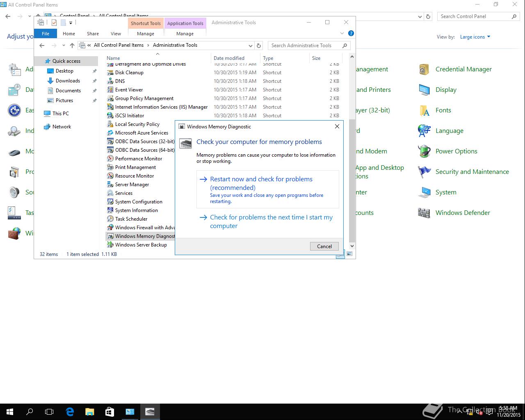This screenshot has width=525, height=420.
Task: Choose Check for problems next time I start
Action: pos(268,221)
